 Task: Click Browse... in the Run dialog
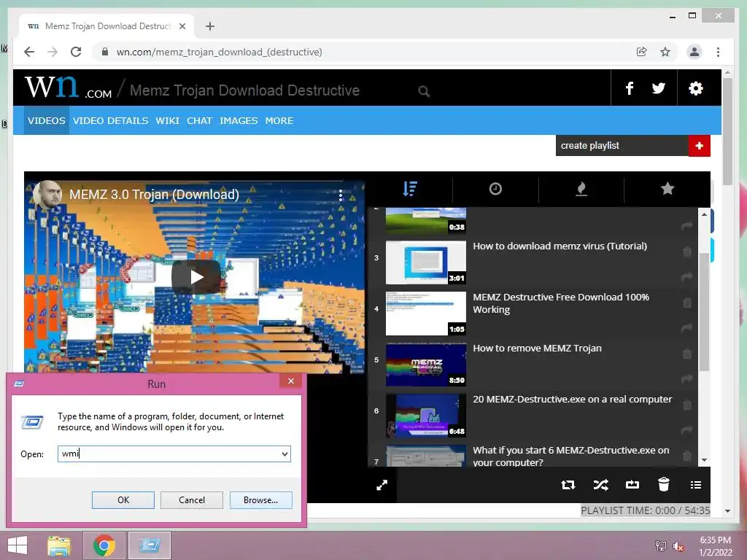[260, 500]
